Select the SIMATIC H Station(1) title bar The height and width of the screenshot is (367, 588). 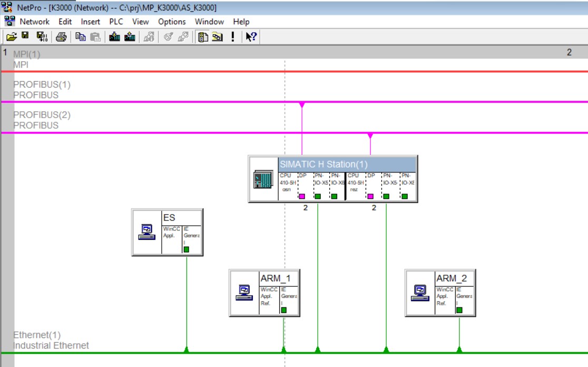point(347,165)
